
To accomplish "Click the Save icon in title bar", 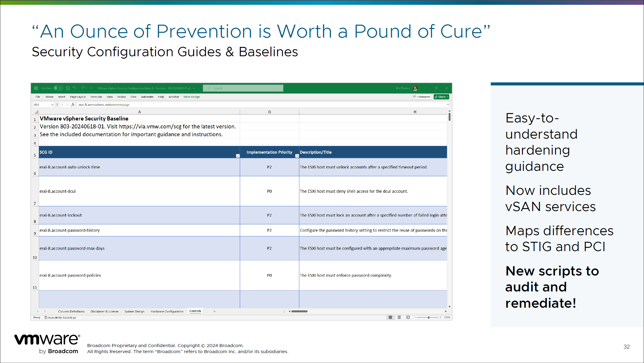I will [68, 88].
